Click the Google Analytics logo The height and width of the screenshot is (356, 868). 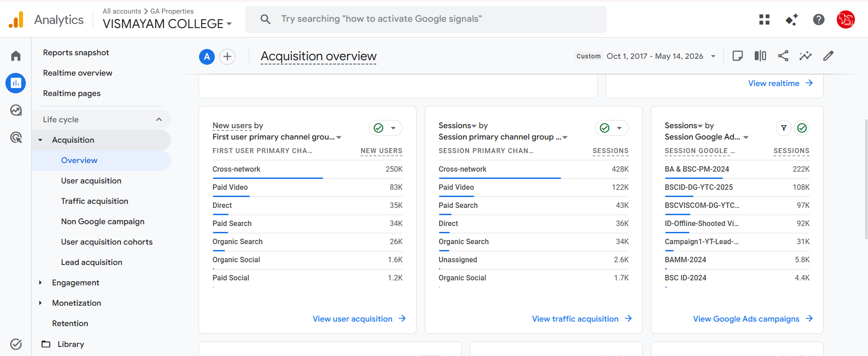16,20
